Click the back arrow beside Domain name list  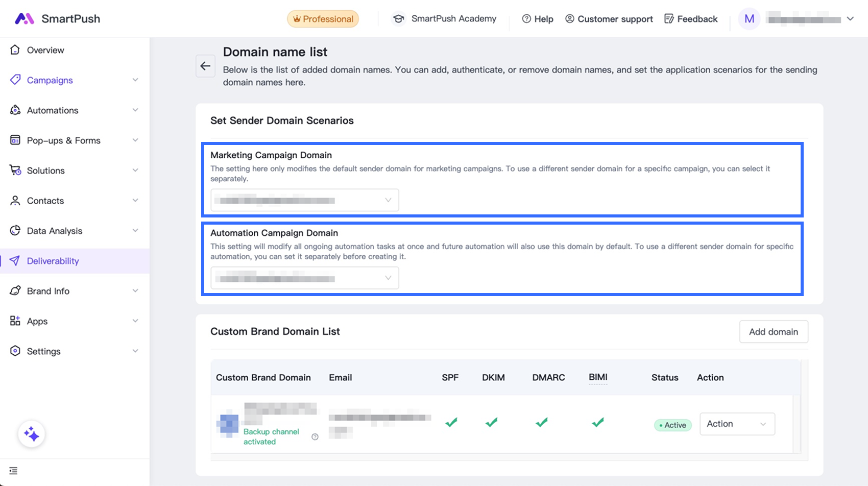pos(205,66)
